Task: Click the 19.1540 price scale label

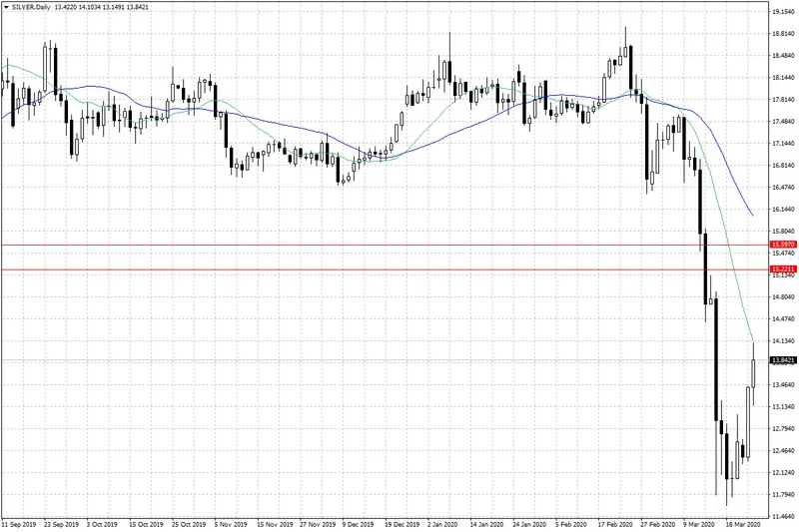Action: click(x=782, y=12)
